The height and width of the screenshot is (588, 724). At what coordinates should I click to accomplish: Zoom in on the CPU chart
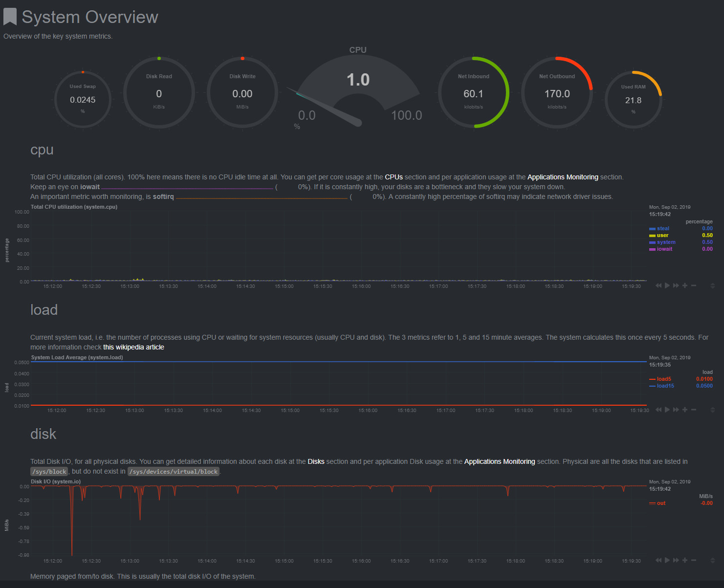pos(685,285)
